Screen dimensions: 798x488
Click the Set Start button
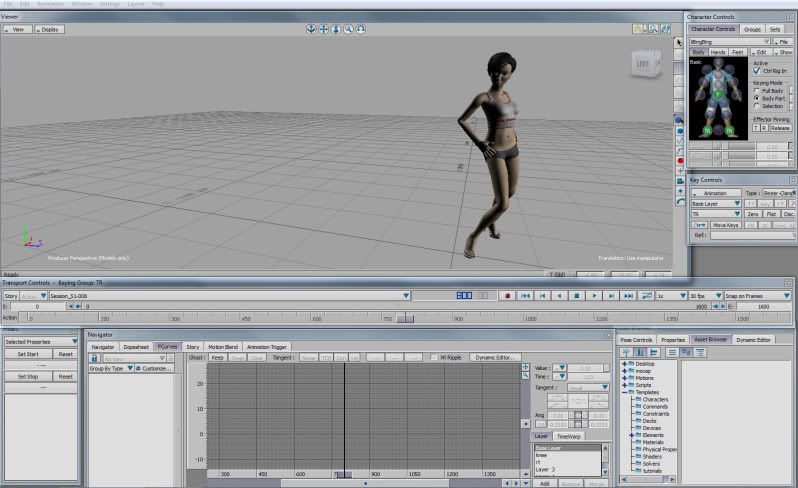(x=28, y=354)
